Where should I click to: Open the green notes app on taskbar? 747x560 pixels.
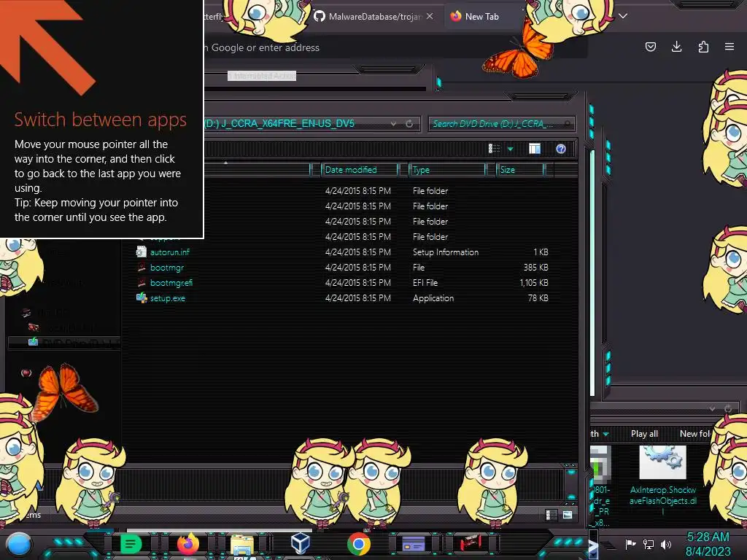pos(131,544)
